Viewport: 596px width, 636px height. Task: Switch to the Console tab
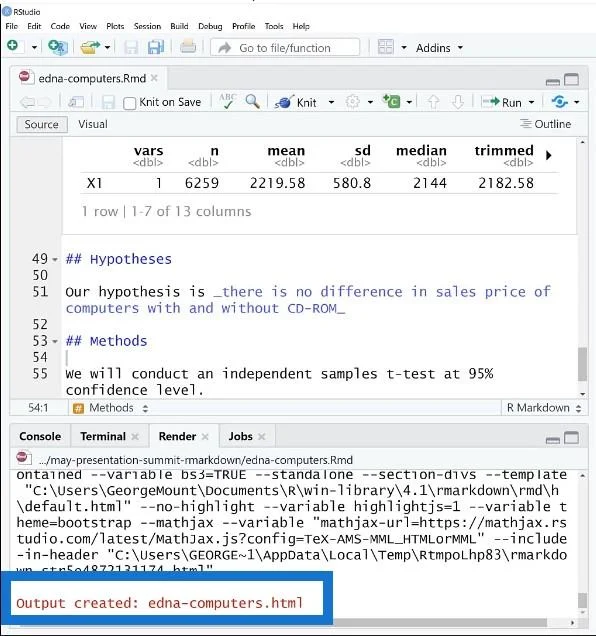pos(40,436)
